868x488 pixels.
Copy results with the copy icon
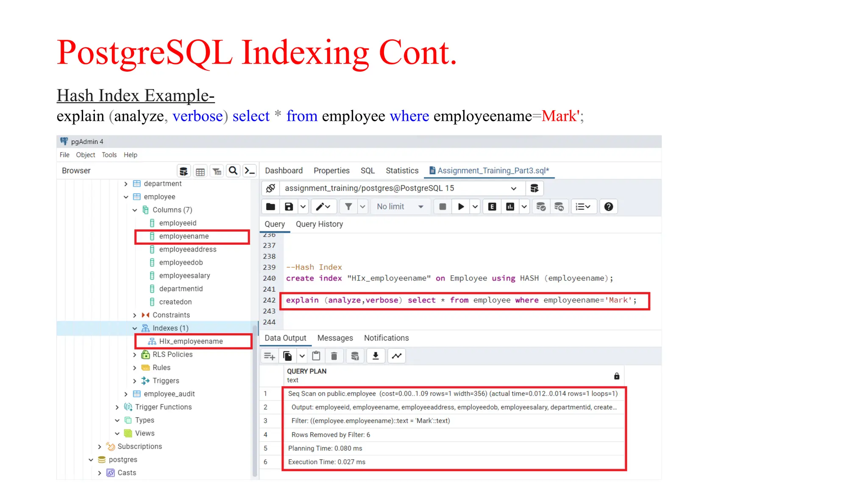287,356
